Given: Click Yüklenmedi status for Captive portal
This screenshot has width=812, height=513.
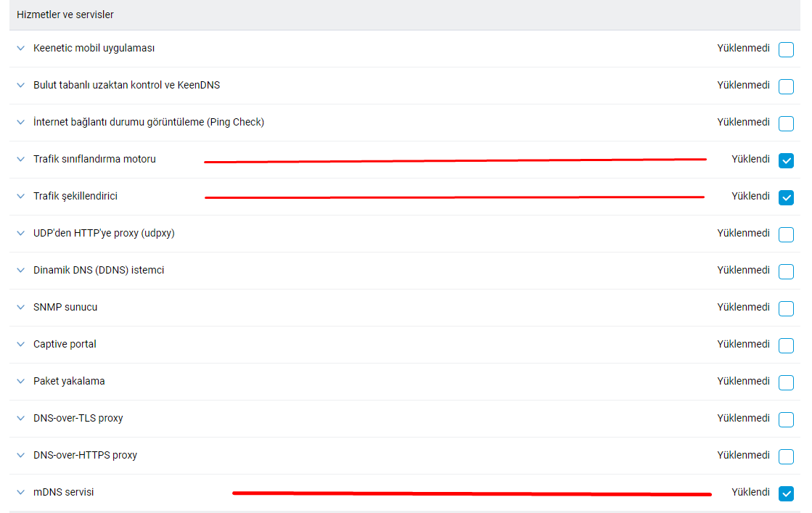Looking at the screenshot, I should (743, 344).
